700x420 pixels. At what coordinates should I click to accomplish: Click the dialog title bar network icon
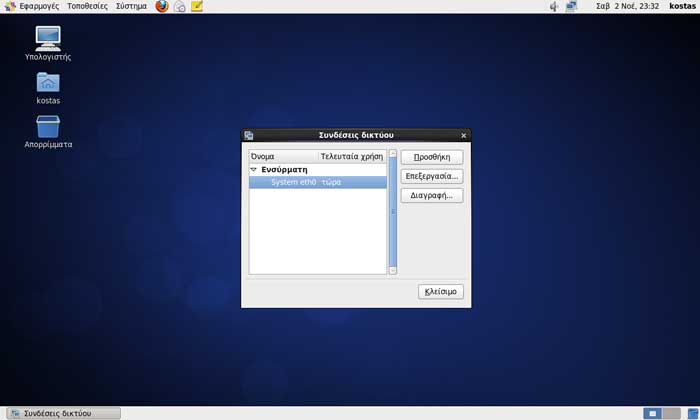pos(249,135)
